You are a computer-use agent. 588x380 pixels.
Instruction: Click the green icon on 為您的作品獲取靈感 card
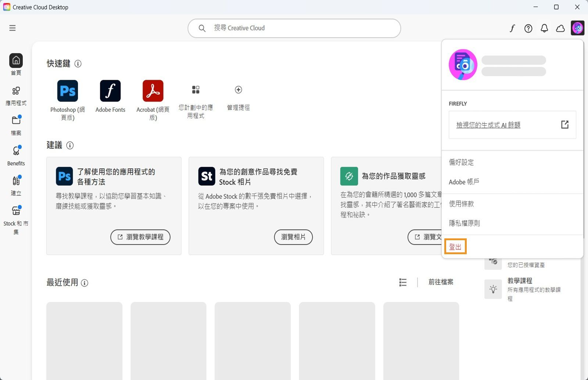click(349, 176)
